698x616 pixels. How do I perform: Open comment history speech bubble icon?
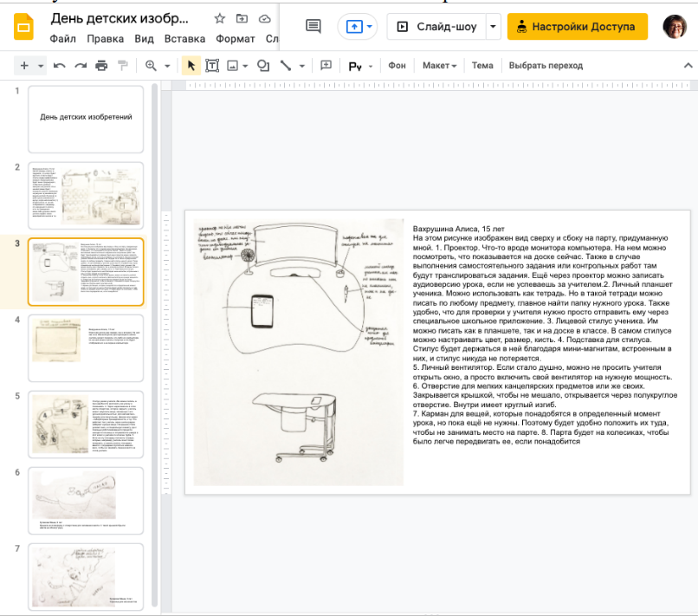tap(313, 27)
